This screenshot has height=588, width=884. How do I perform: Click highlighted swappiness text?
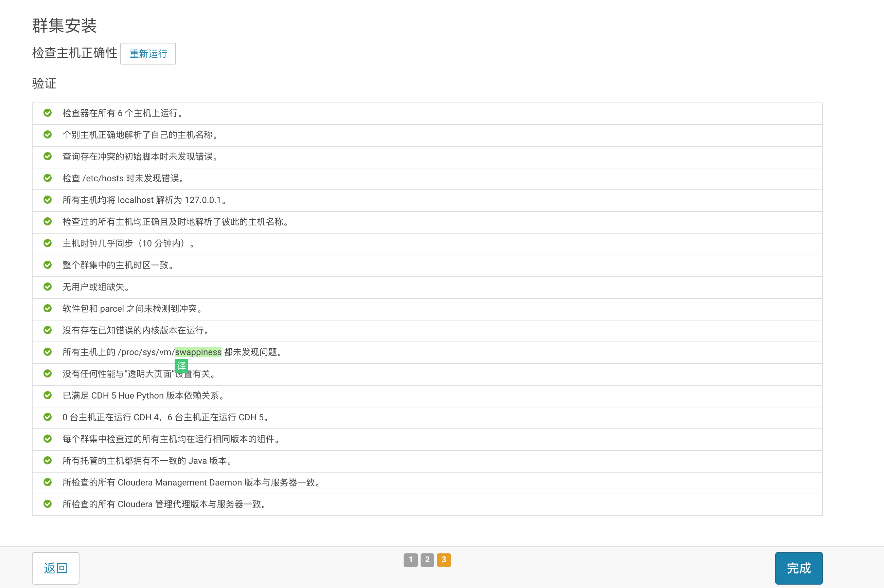pos(198,352)
